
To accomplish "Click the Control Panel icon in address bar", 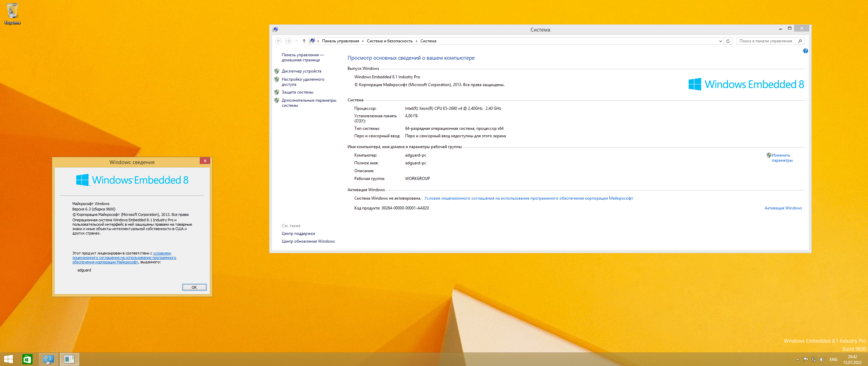I will click(x=312, y=41).
